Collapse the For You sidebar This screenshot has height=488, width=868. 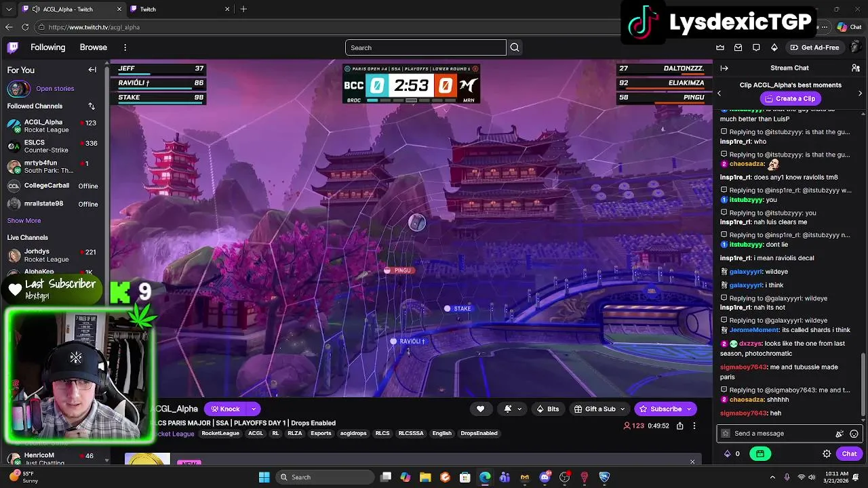click(x=92, y=70)
